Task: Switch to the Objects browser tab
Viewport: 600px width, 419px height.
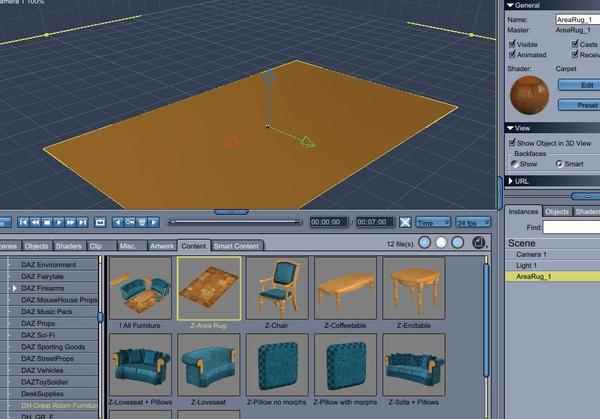Action: 37,246
